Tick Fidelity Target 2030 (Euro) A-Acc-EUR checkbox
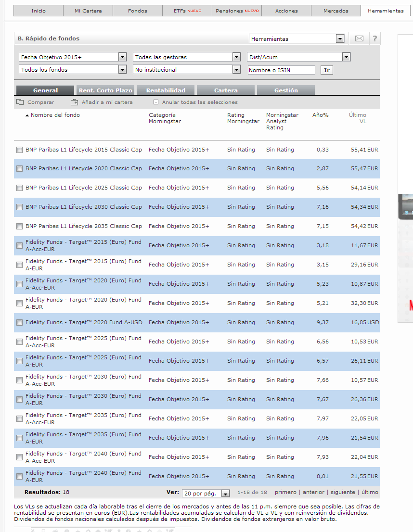 (x=19, y=380)
